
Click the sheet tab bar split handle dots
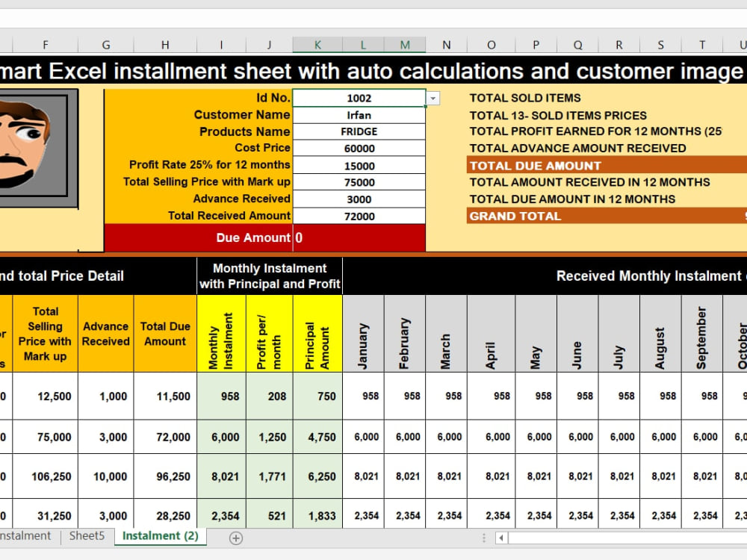[x=484, y=538]
